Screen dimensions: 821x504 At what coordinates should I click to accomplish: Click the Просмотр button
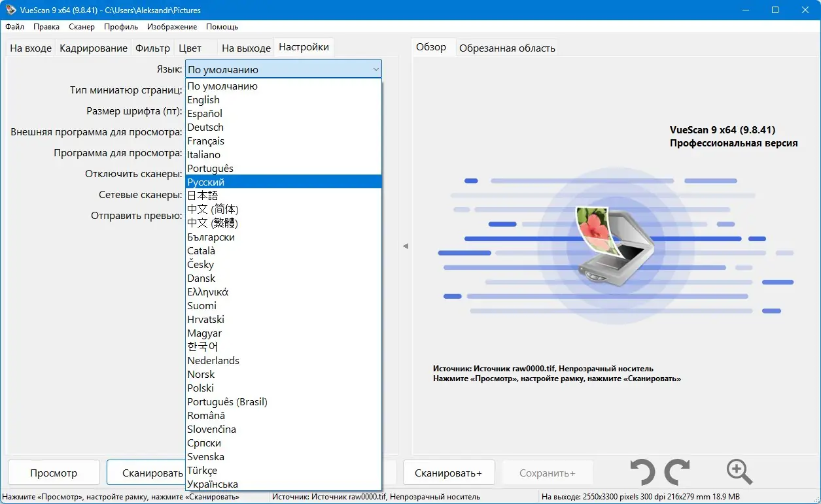(x=54, y=473)
